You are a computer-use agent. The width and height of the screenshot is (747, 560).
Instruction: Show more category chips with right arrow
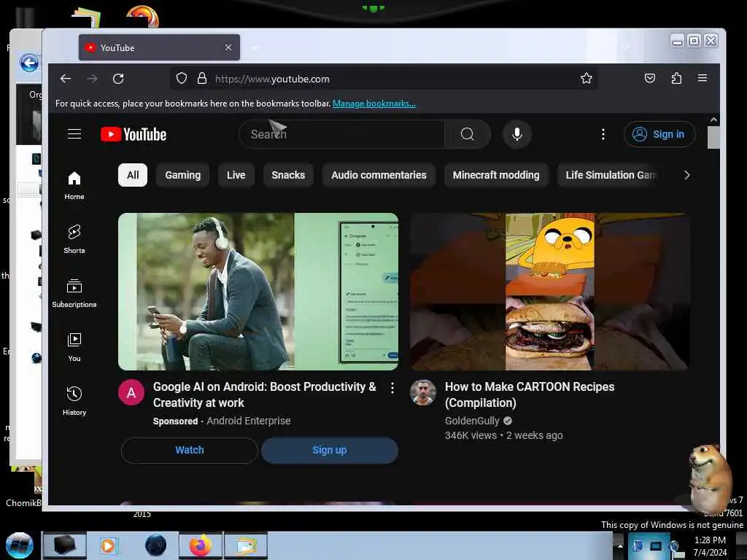686,175
